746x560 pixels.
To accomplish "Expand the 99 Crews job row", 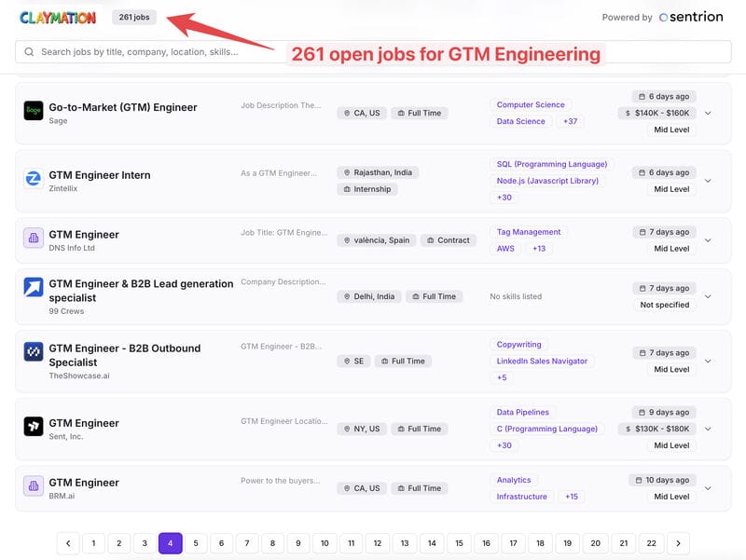I will click(x=708, y=296).
